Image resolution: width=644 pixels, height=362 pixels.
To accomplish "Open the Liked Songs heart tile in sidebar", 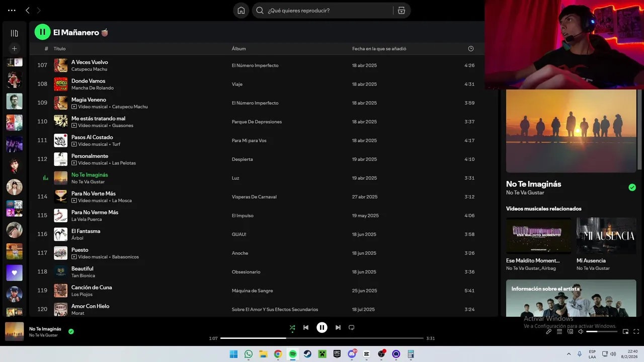I will 14,273.
